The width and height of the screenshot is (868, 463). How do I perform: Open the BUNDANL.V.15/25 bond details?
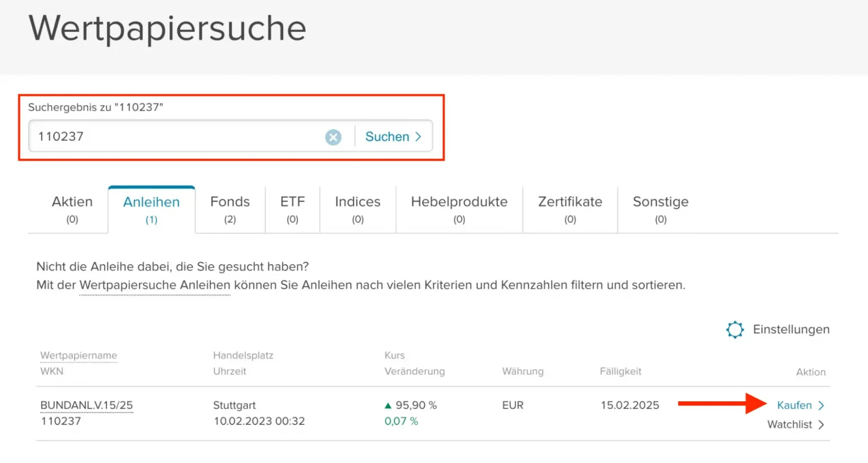(x=86, y=405)
